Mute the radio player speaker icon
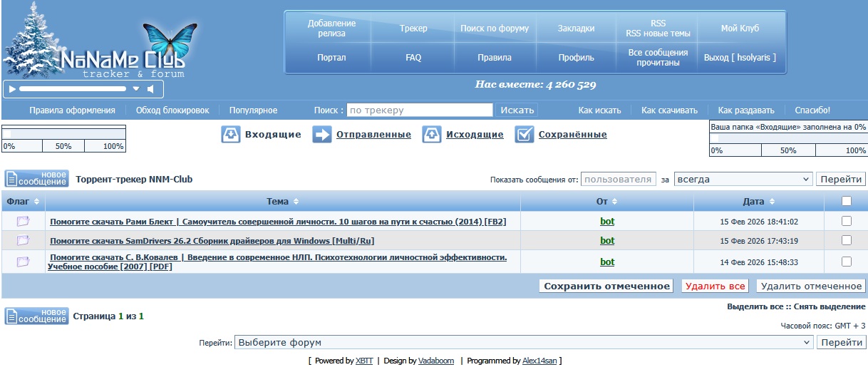 pyautogui.click(x=150, y=89)
